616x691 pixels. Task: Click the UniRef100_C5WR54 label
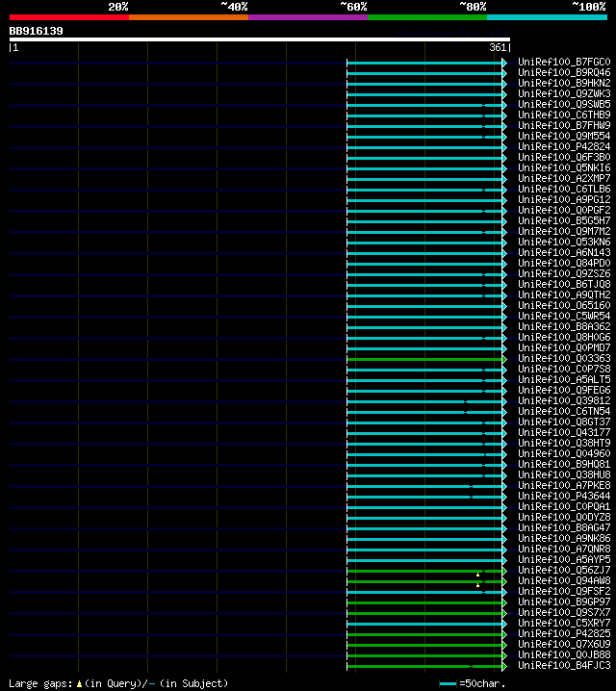click(564, 316)
